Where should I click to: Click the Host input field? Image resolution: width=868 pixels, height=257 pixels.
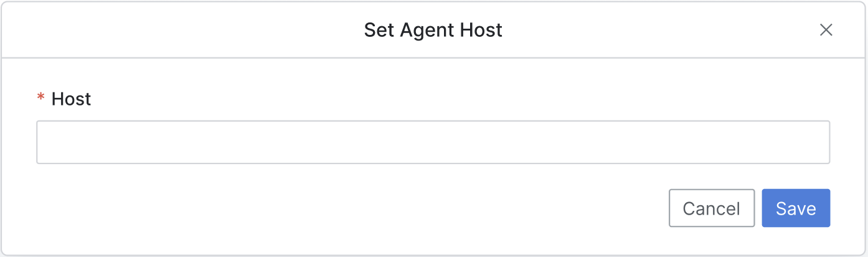[x=433, y=142]
